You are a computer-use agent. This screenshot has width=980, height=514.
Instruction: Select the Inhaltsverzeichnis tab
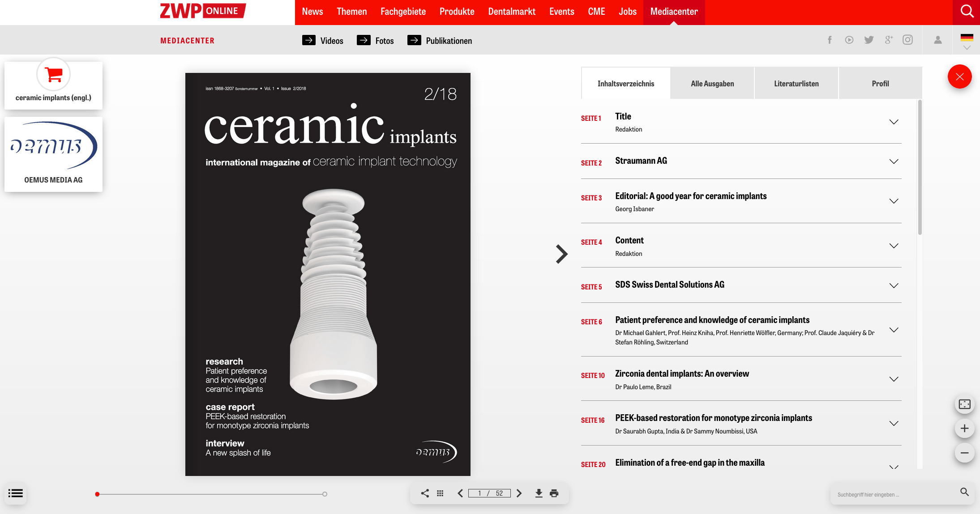tap(625, 83)
